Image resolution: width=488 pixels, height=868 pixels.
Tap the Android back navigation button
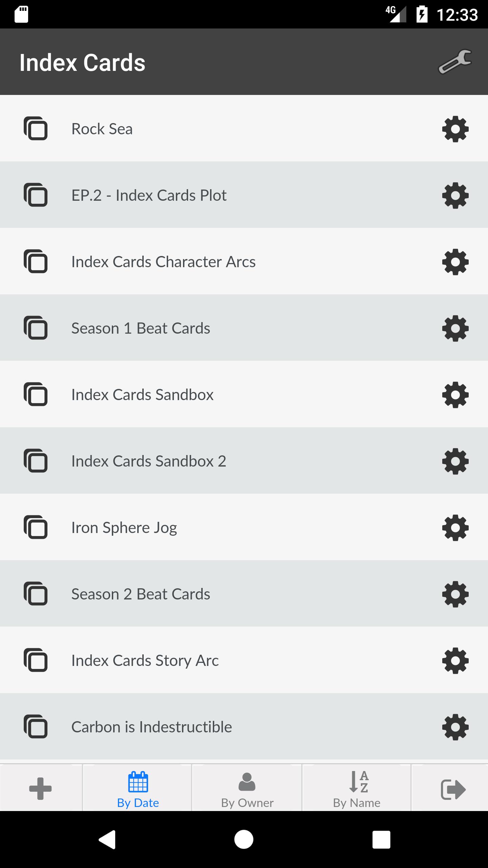pyautogui.click(x=107, y=840)
